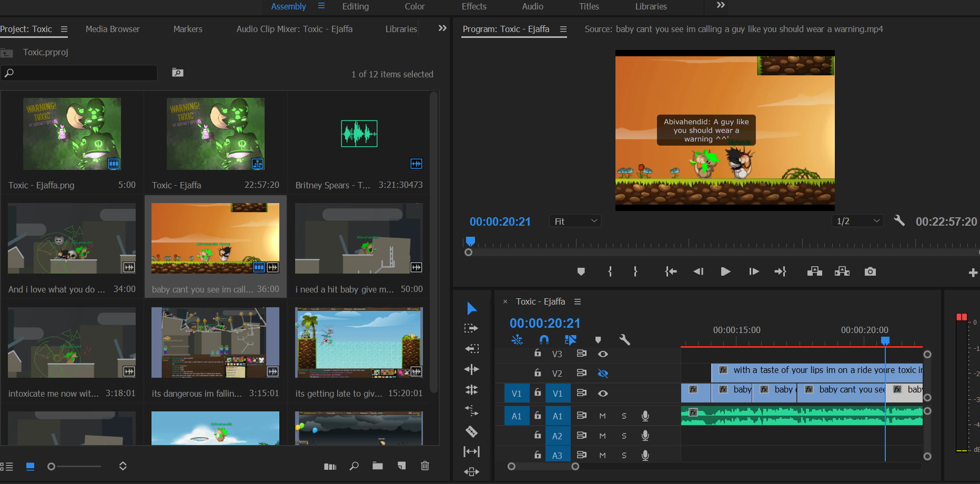Toggle V1 track output eye

point(603,394)
